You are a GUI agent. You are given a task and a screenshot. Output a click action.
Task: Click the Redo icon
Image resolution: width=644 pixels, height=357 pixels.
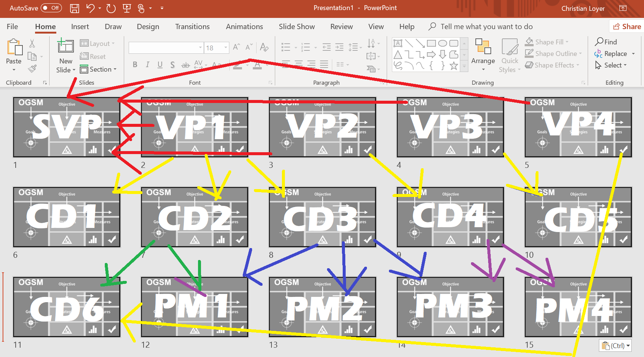[x=111, y=8]
